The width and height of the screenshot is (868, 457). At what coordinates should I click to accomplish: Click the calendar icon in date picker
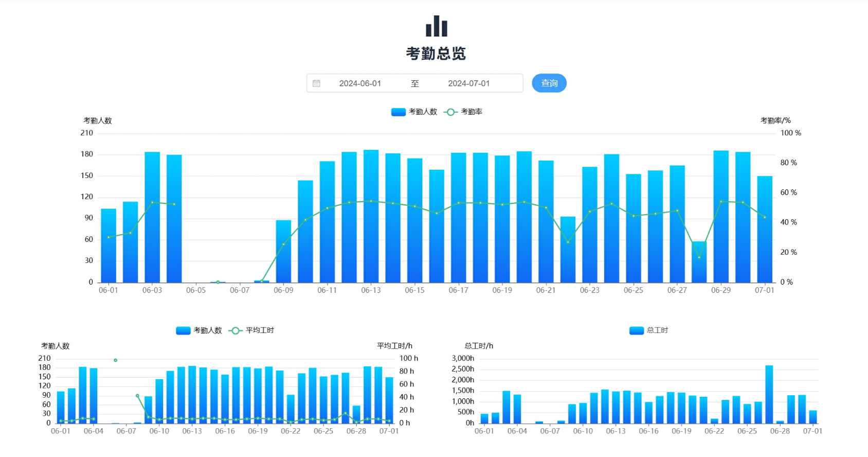click(317, 83)
